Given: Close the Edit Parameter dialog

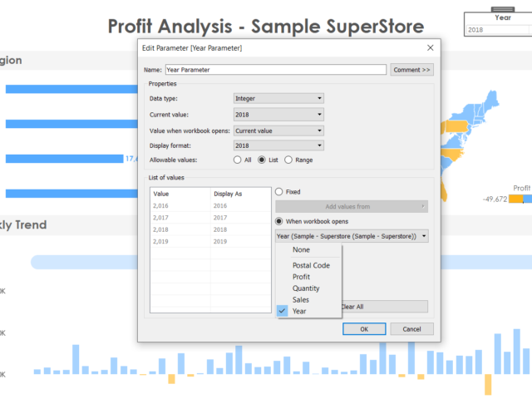Looking at the screenshot, I should click(431, 48).
